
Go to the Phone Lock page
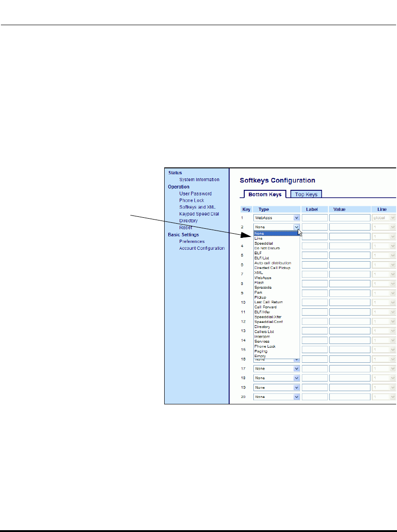pyautogui.click(x=192, y=200)
